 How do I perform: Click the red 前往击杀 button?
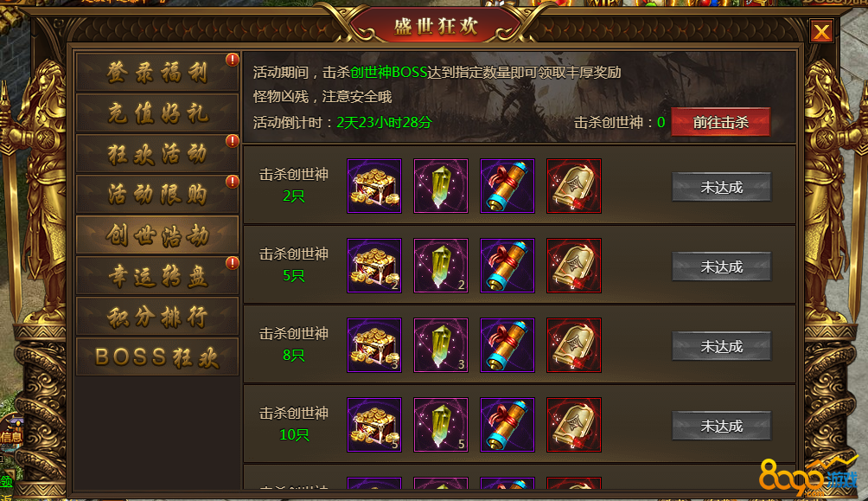point(721,122)
